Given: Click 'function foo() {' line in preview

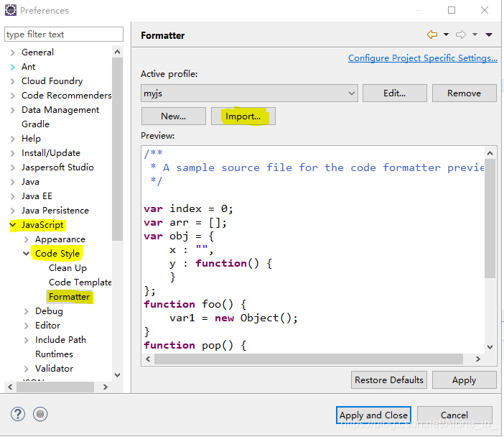Looking at the screenshot, I should [195, 304].
